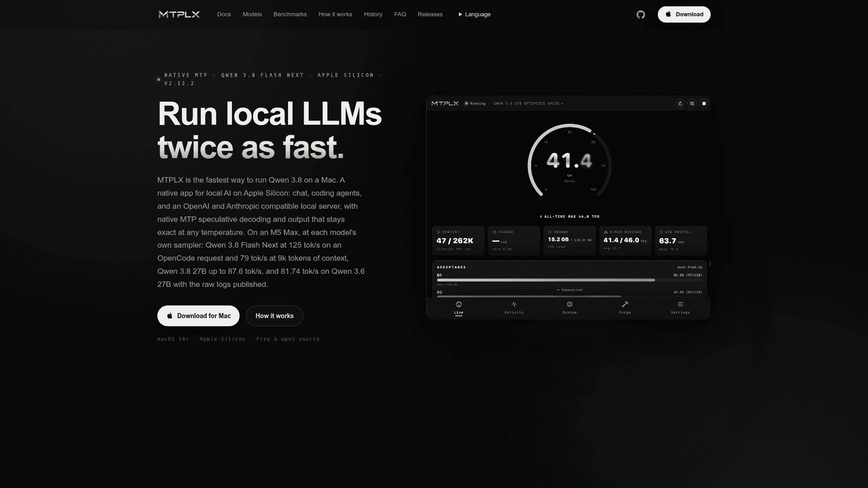Click the MTPLX logo inside the app preview
The height and width of the screenshot is (488, 868).
tap(445, 103)
